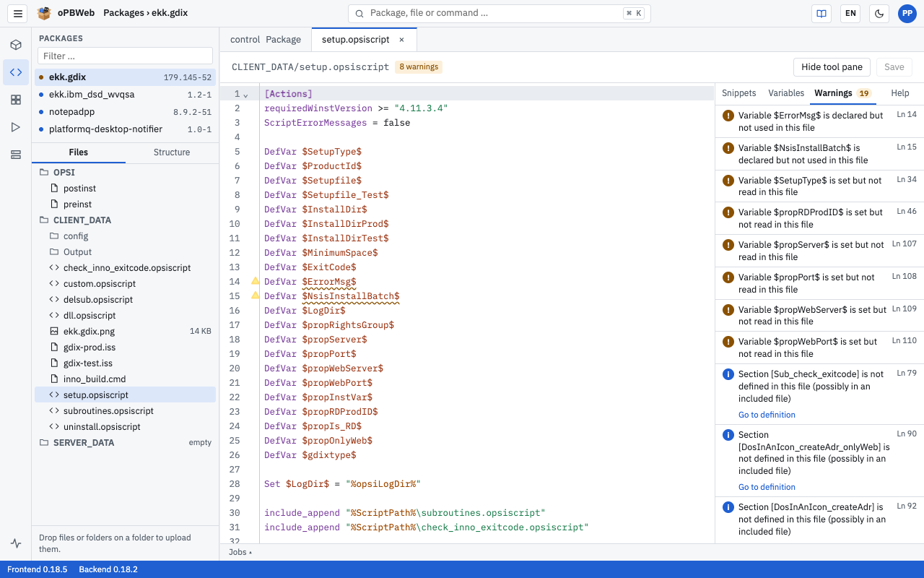Click the image icon beside ekk.gdix.png
The height and width of the screenshot is (578, 924).
coord(54,332)
